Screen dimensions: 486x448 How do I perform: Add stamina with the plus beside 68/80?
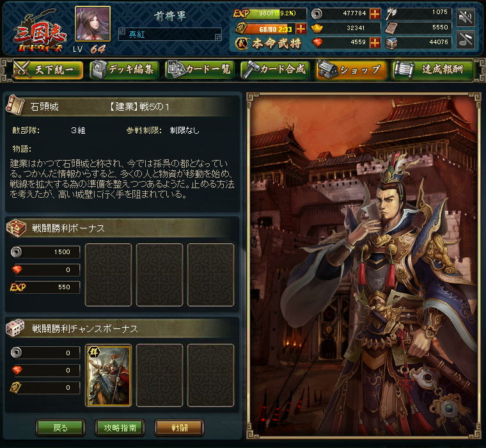pyautogui.click(x=301, y=28)
